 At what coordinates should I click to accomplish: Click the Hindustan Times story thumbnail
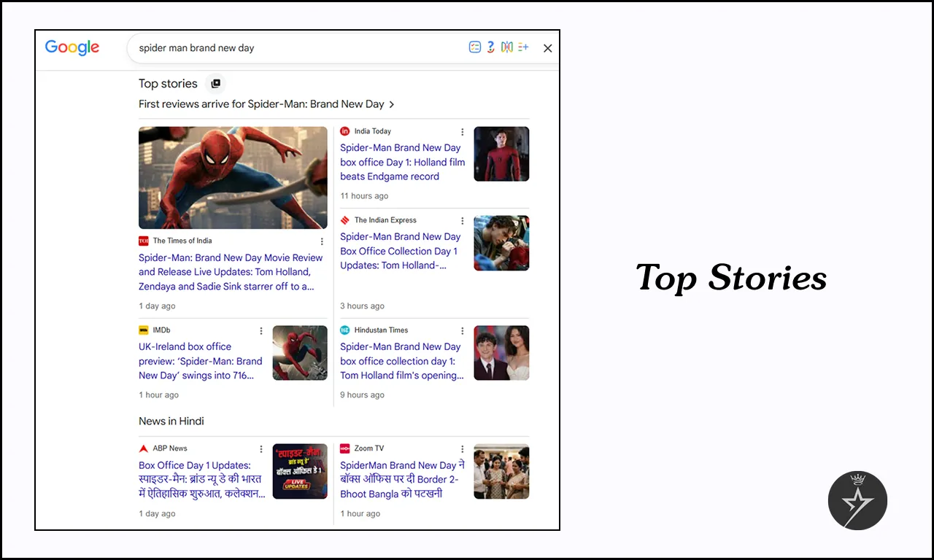pyautogui.click(x=501, y=353)
